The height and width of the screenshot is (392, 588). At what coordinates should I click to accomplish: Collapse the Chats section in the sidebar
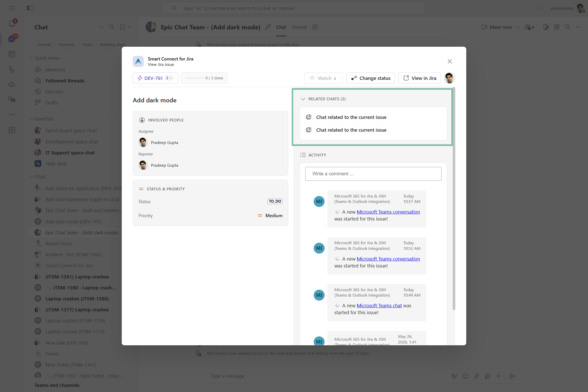[31, 177]
